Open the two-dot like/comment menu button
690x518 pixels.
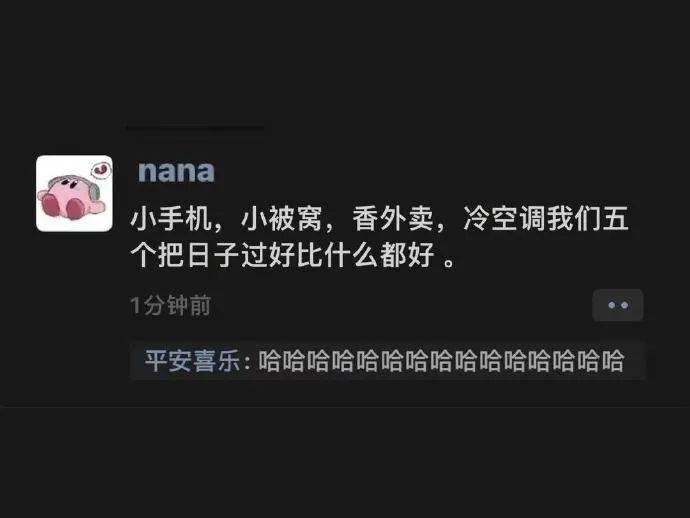click(x=618, y=305)
